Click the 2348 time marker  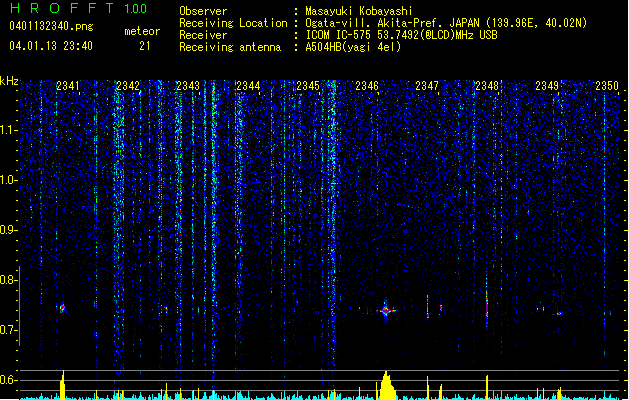point(487,86)
